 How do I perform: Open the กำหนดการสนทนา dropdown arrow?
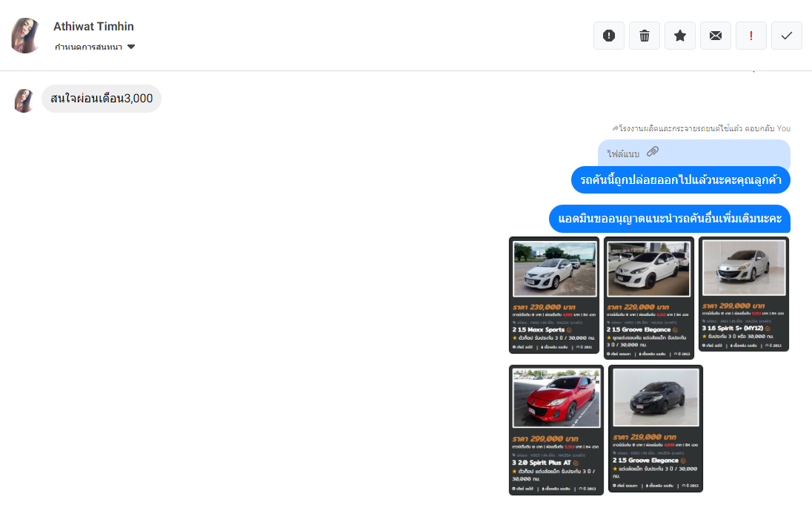coord(131,47)
